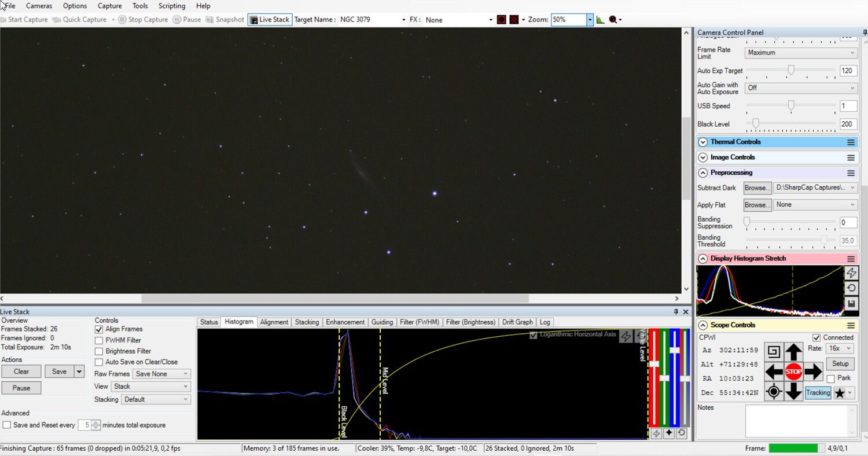Uncheck the Connected checkbox in Scope Controls
Screen dimensions: 868x456
point(816,337)
